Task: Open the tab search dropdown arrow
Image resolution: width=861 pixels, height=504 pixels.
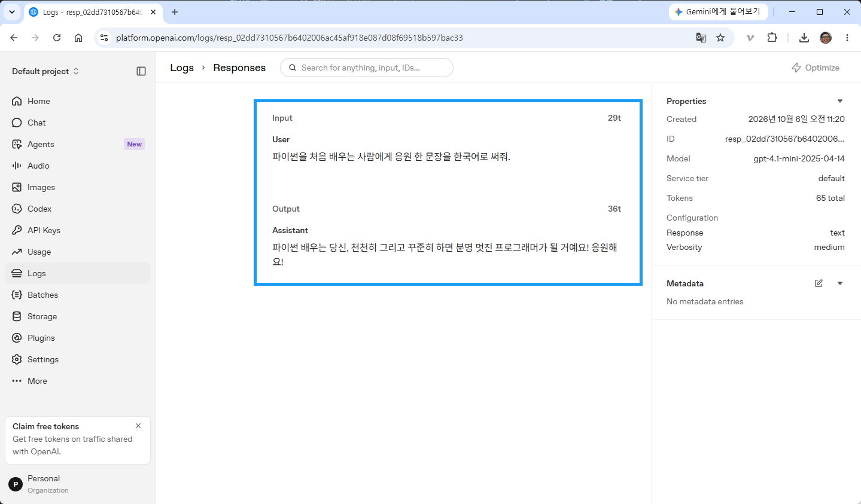Action: [x=12, y=12]
